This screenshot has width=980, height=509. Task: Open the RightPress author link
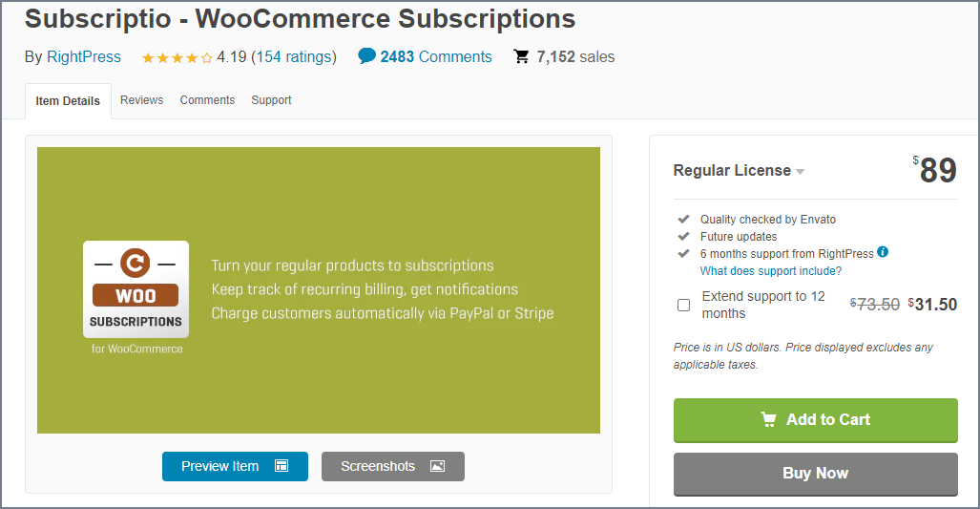pyautogui.click(x=84, y=56)
